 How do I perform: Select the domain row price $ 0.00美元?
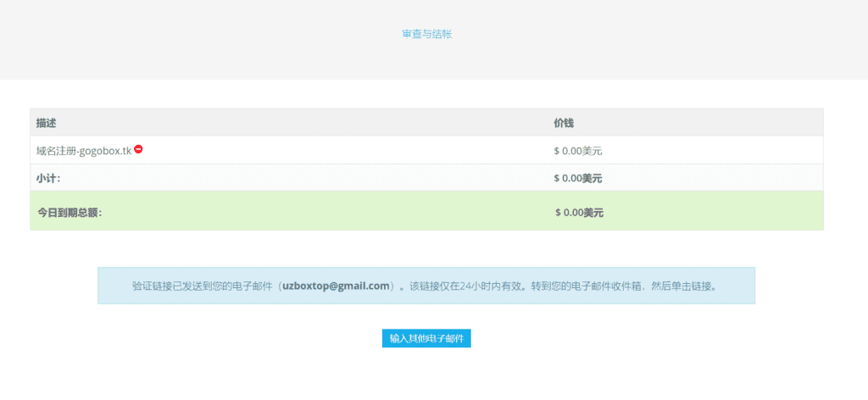tap(578, 151)
